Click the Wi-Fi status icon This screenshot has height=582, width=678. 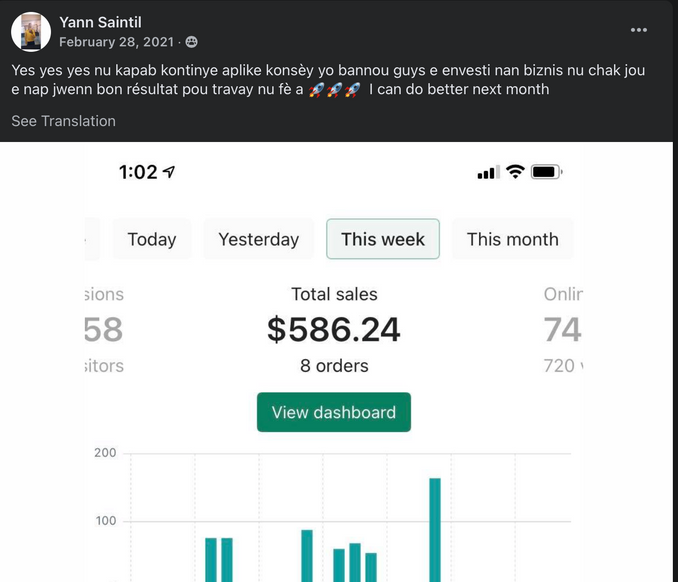tap(515, 172)
